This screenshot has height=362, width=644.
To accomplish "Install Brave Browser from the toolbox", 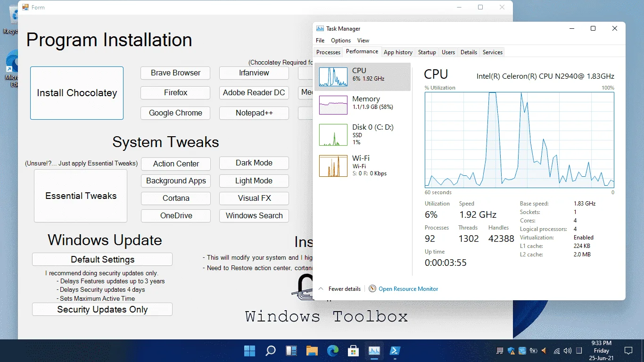I will pos(175,73).
